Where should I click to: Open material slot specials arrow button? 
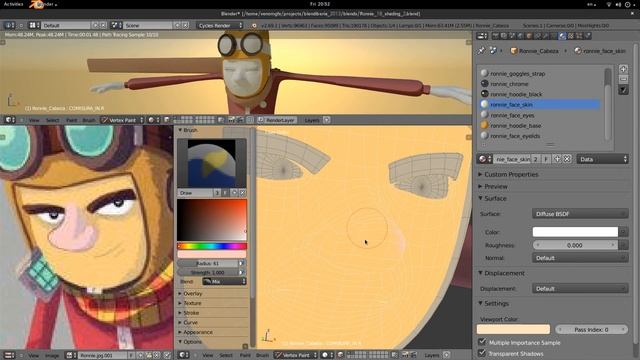(x=623, y=89)
